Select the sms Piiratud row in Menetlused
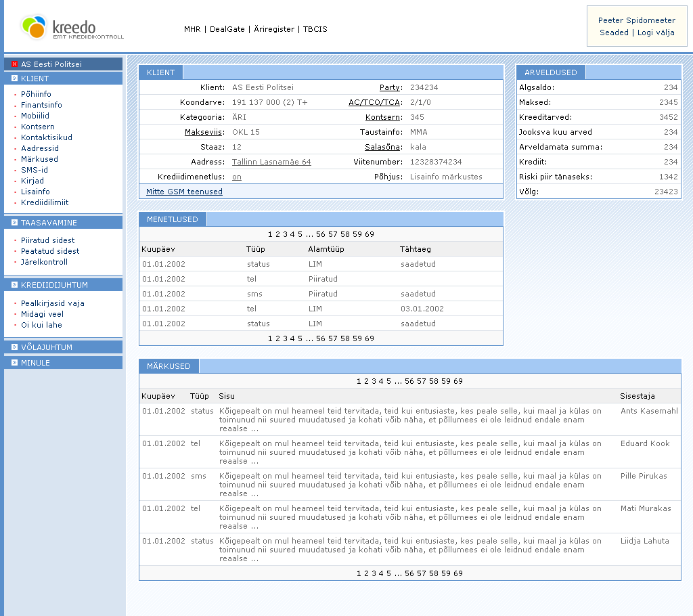 pos(321,294)
